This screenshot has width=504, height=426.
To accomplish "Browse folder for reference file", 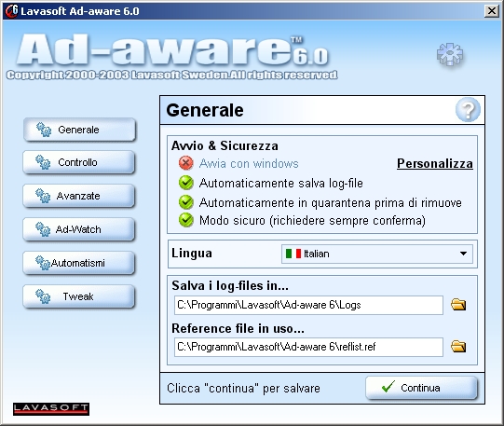I will coord(458,347).
